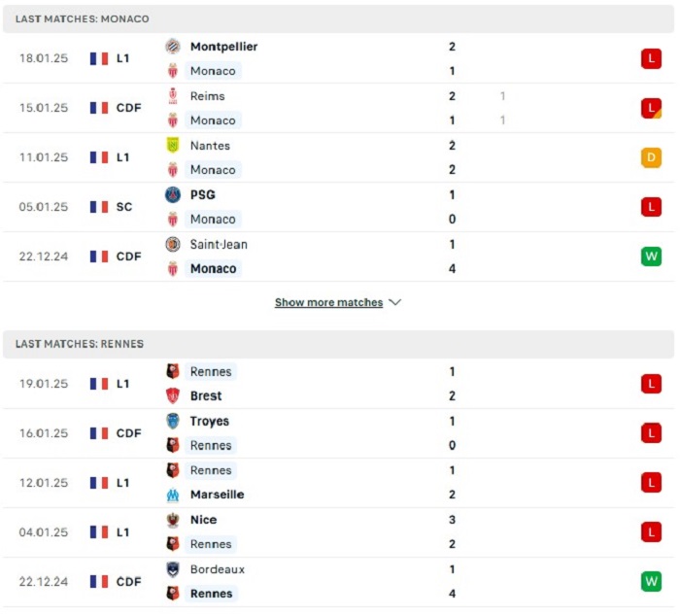Click the Nantes yellow crest icon
The width and height of the screenshot is (680, 616).
173,146
